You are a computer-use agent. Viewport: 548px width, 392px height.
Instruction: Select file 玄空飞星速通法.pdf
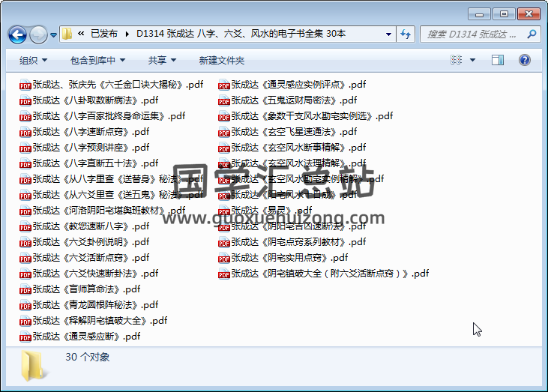pyautogui.click(x=288, y=132)
